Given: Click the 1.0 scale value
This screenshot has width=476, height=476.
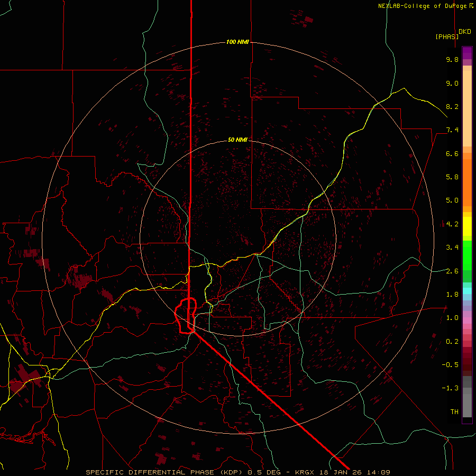Looking at the screenshot, I should (452, 318).
